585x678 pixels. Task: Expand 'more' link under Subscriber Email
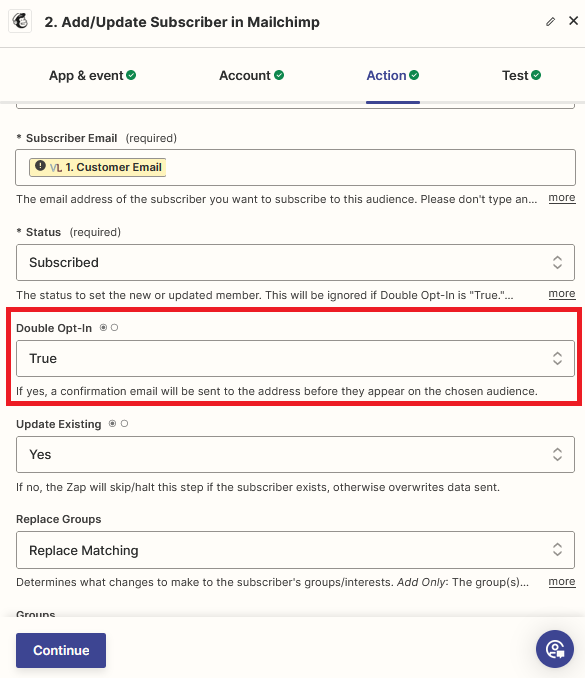point(562,198)
